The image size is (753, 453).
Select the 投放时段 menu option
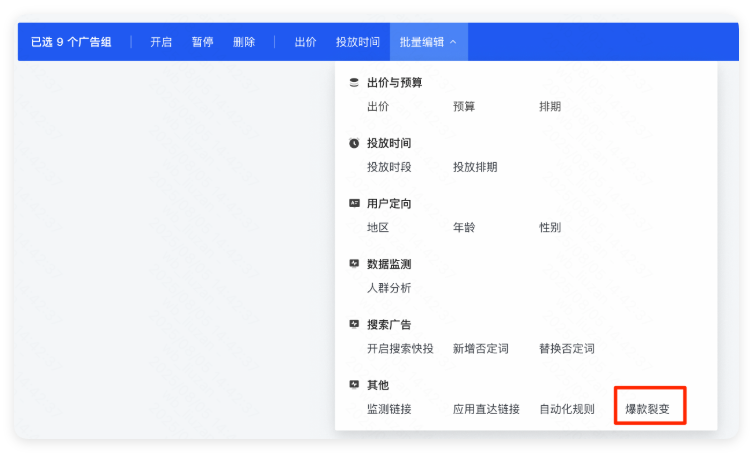coord(389,167)
